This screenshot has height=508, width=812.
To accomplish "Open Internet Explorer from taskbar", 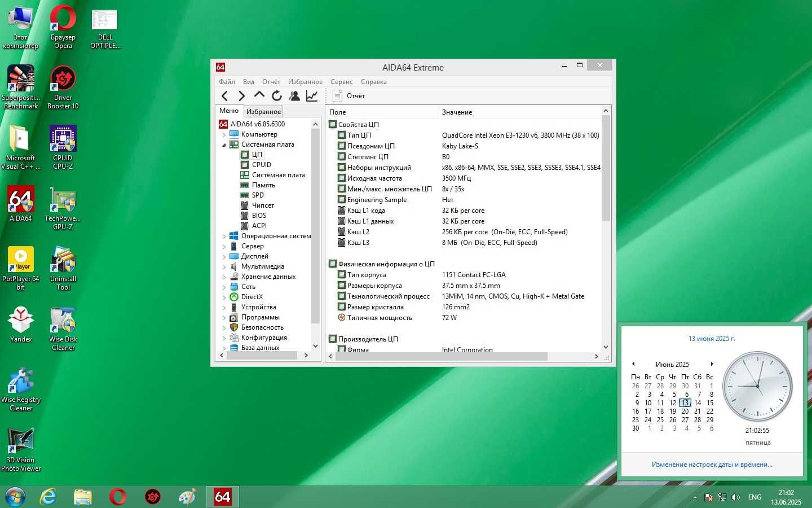I will 48,497.
